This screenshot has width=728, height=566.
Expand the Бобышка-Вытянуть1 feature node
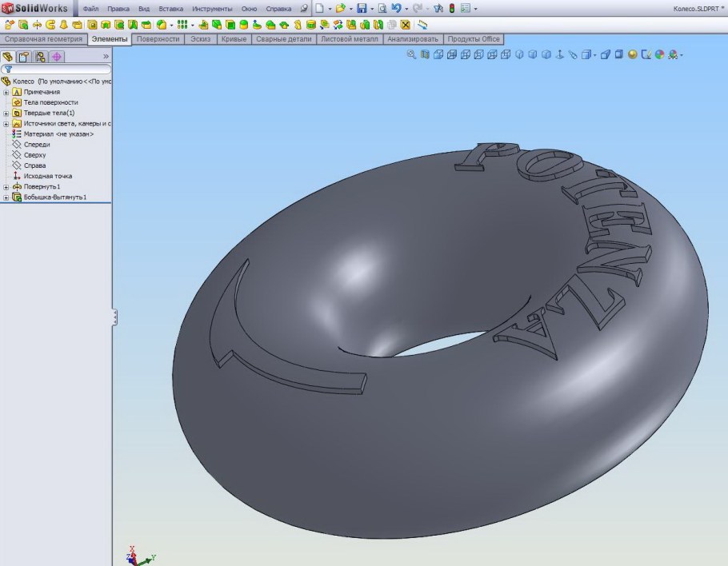[6, 197]
